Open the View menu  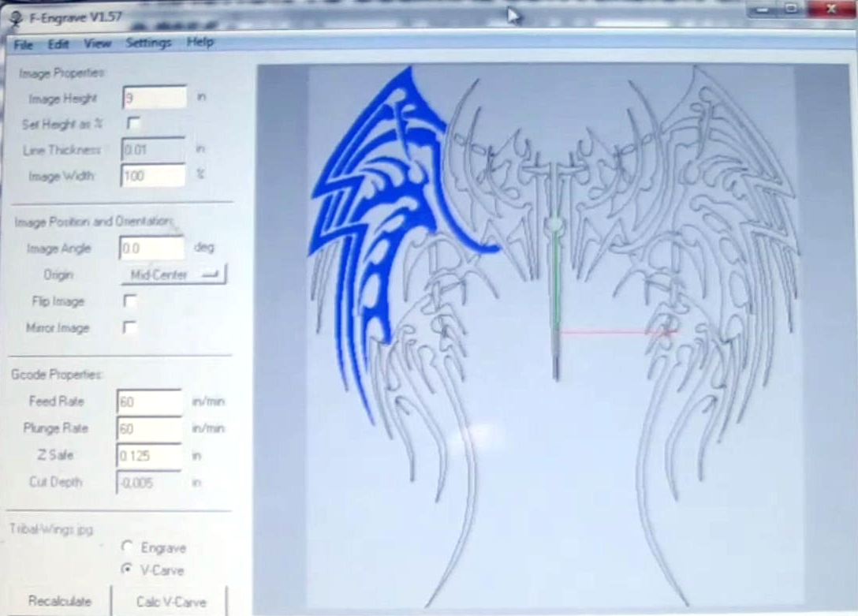coord(97,43)
